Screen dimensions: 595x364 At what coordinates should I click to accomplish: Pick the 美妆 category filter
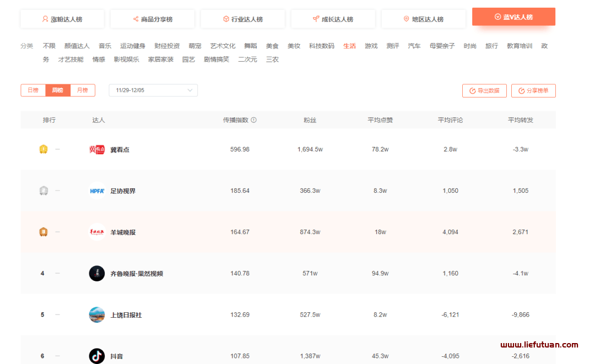[294, 46]
